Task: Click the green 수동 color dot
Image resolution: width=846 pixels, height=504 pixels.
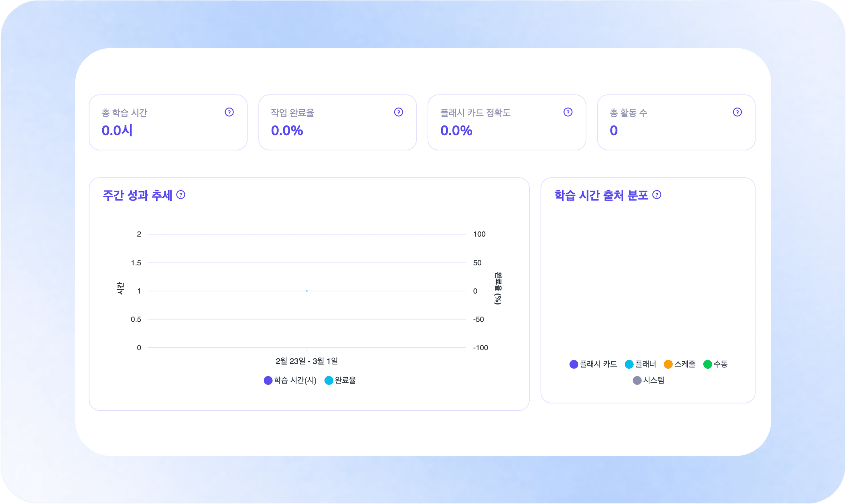Action: [x=707, y=364]
